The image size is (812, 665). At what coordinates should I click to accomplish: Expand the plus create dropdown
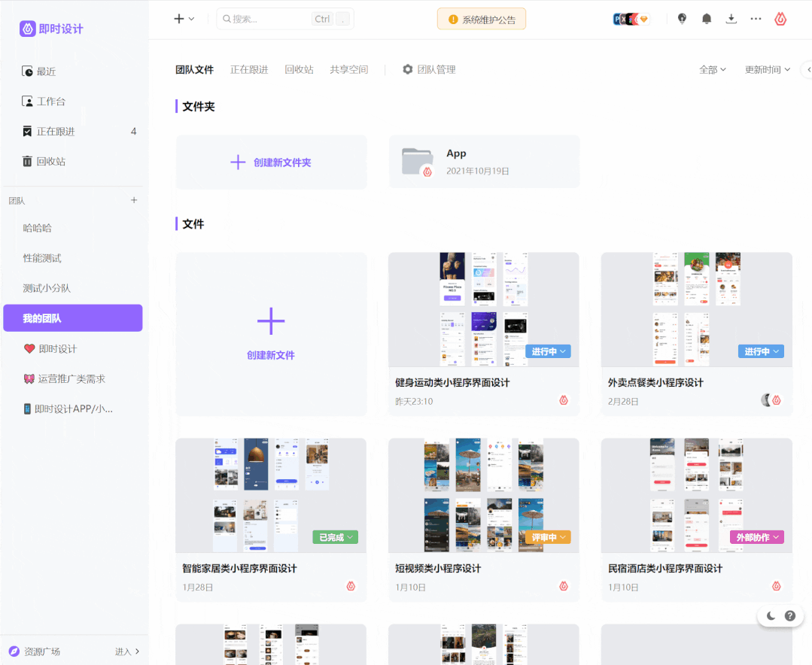click(x=184, y=19)
